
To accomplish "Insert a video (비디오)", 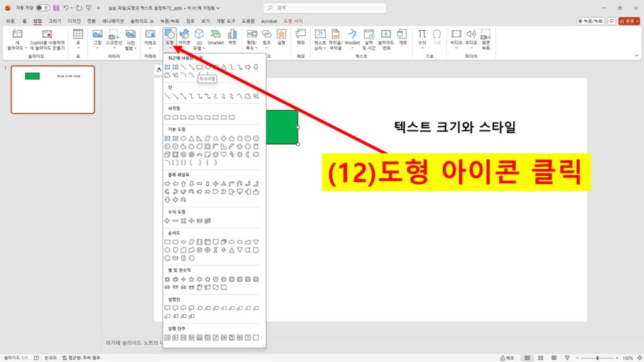I will coord(456,36).
